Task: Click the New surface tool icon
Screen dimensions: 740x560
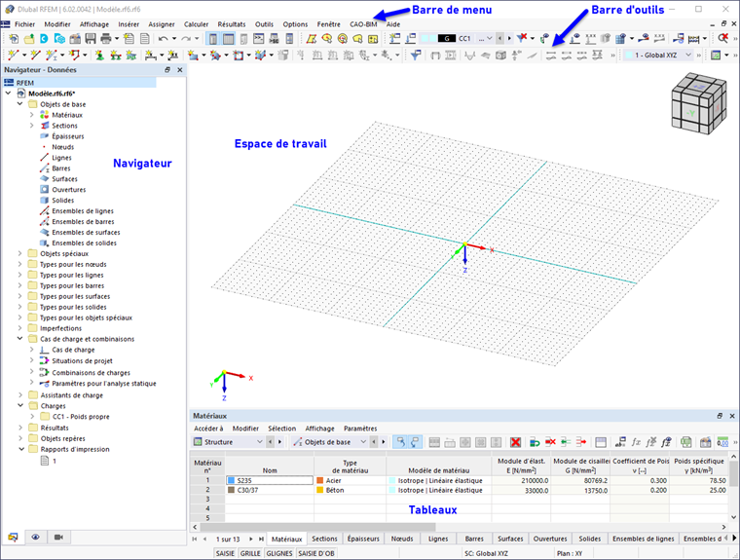Action: (193, 56)
